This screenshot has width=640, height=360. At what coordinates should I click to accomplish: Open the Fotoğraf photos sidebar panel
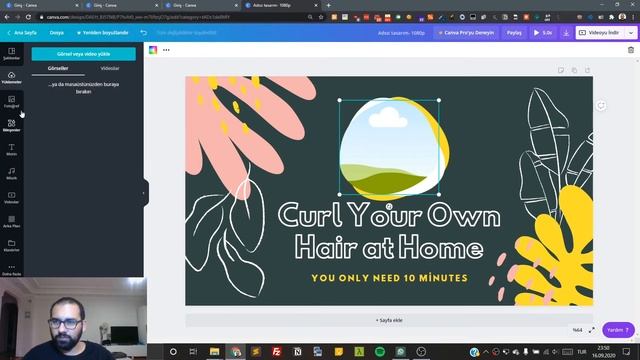[x=11, y=102]
